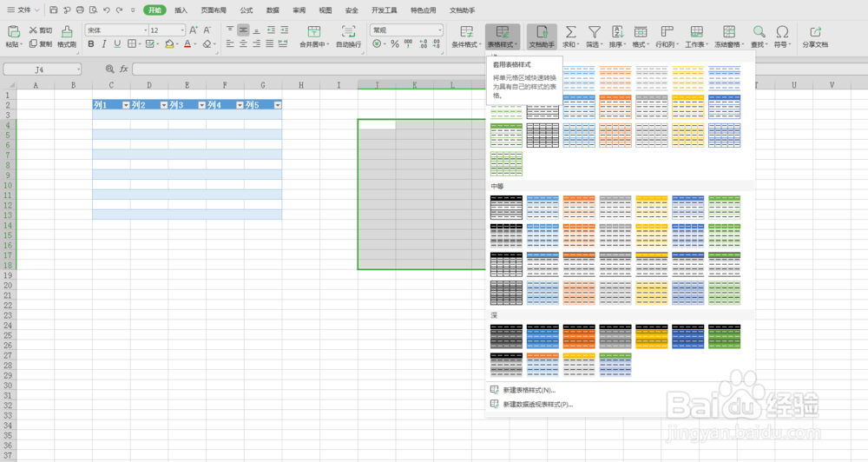Pick the solid yellow style in the 深 section

pyautogui.click(x=652, y=336)
